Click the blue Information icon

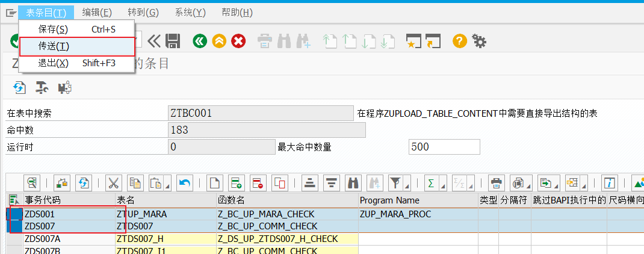click(610, 183)
